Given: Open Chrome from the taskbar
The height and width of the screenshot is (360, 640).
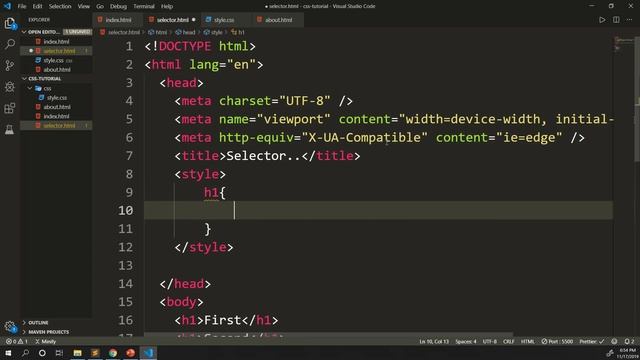Looking at the screenshot, I should point(113,353).
